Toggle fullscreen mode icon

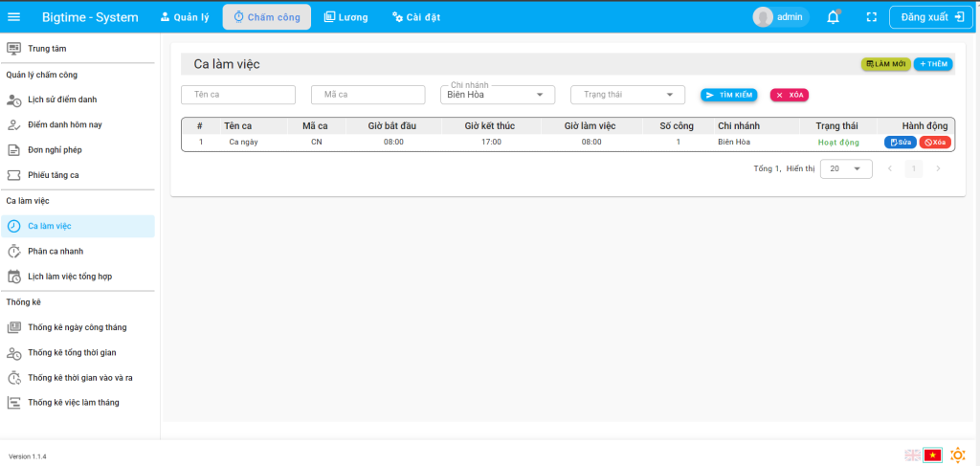click(871, 17)
